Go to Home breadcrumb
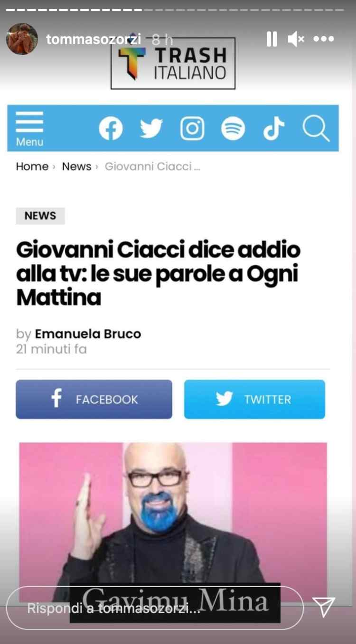This screenshot has height=644, width=356. pos(32,167)
